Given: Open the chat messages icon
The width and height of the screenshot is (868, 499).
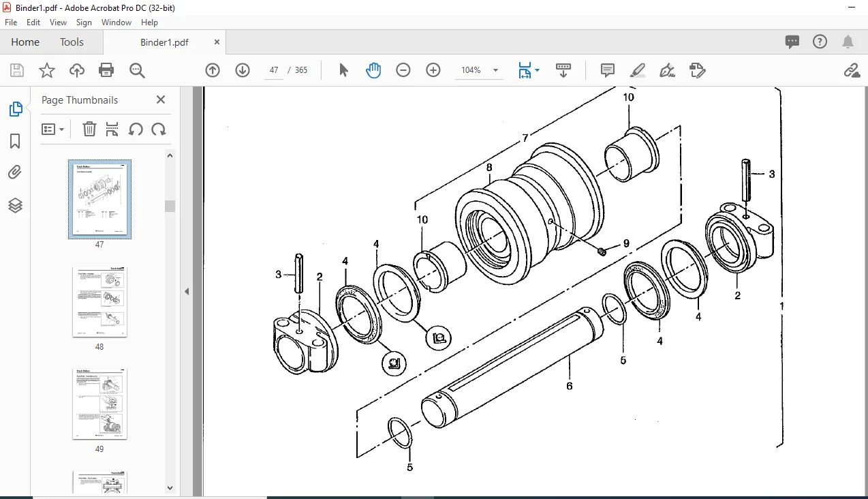Looking at the screenshot, I should (792, 42).
